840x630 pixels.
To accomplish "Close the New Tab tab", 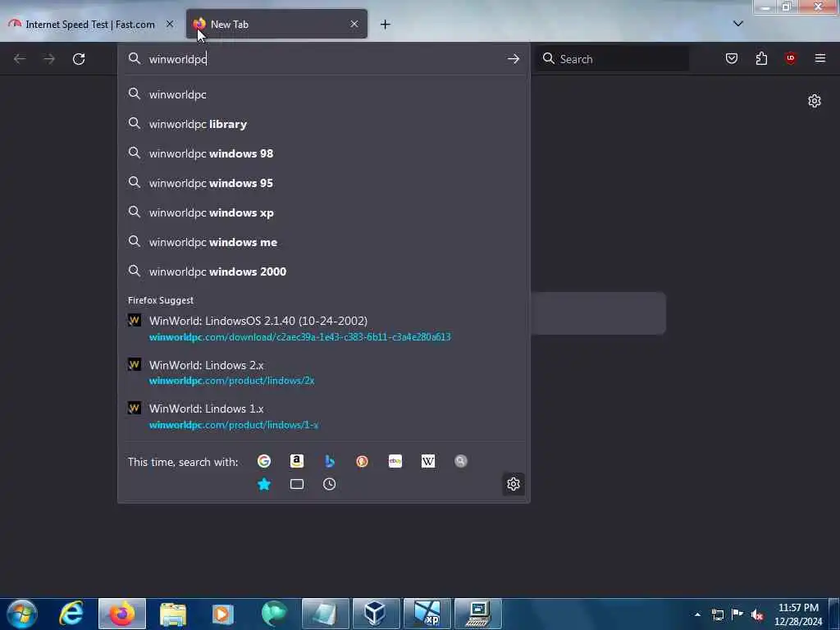I will point(354,24).
